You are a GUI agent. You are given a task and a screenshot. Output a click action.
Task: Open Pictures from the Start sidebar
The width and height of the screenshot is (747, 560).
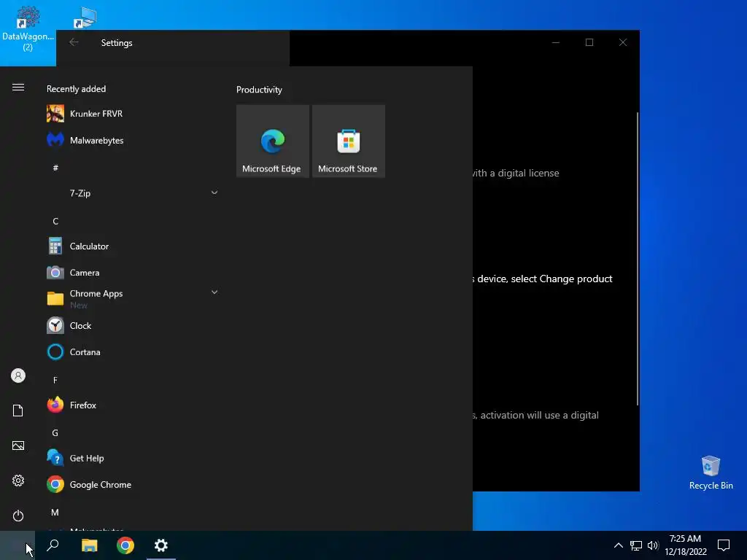tap(18, 446)
